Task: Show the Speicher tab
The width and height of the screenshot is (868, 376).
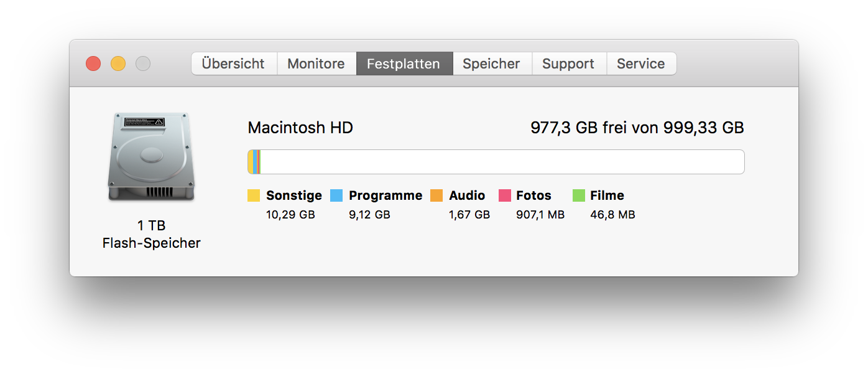Action: pyautogui.click(x=491, y=63)
